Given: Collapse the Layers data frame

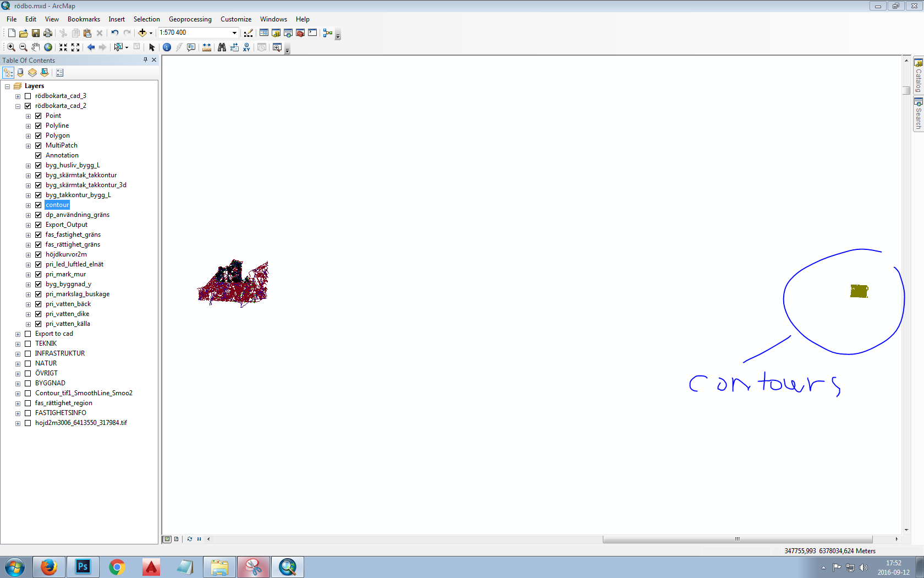Looking at the screenshot, I should [7, 86].
